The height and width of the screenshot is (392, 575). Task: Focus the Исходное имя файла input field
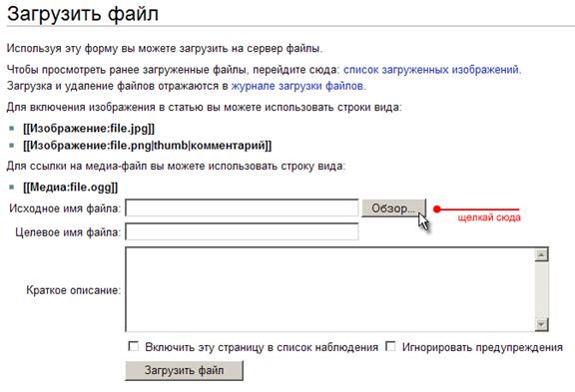coord(242,208)
